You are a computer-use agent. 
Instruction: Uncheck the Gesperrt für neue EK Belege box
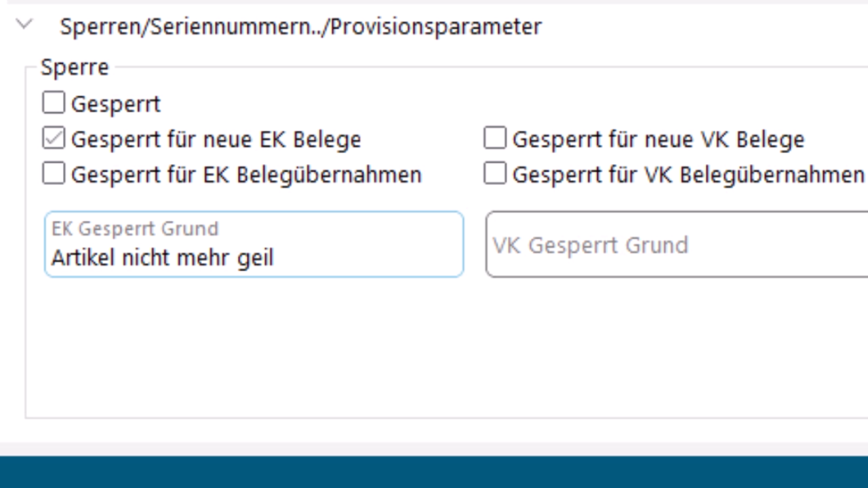(x=54, y=139)
